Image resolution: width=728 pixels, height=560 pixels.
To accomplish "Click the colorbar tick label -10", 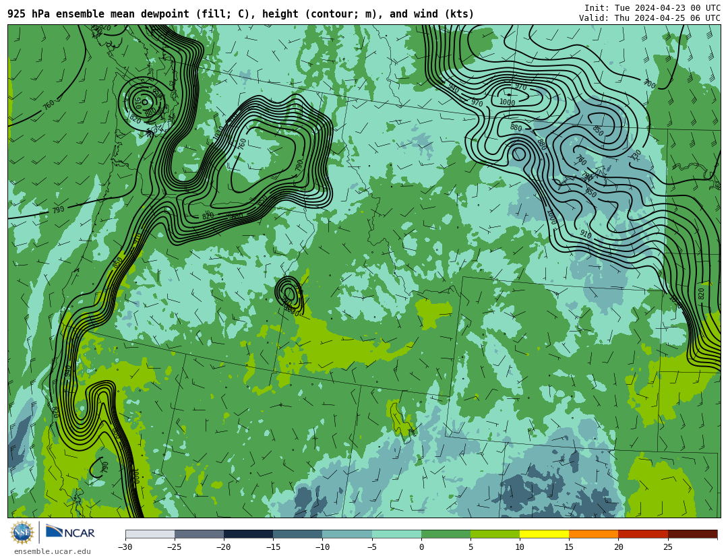I will click(322, 547).
